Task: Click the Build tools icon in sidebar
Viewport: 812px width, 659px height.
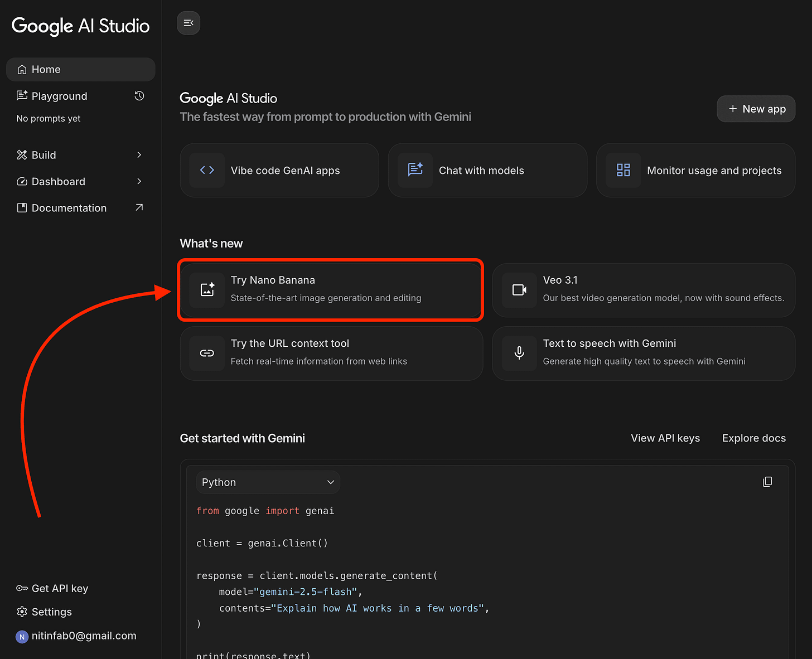Action: [22, 155]
